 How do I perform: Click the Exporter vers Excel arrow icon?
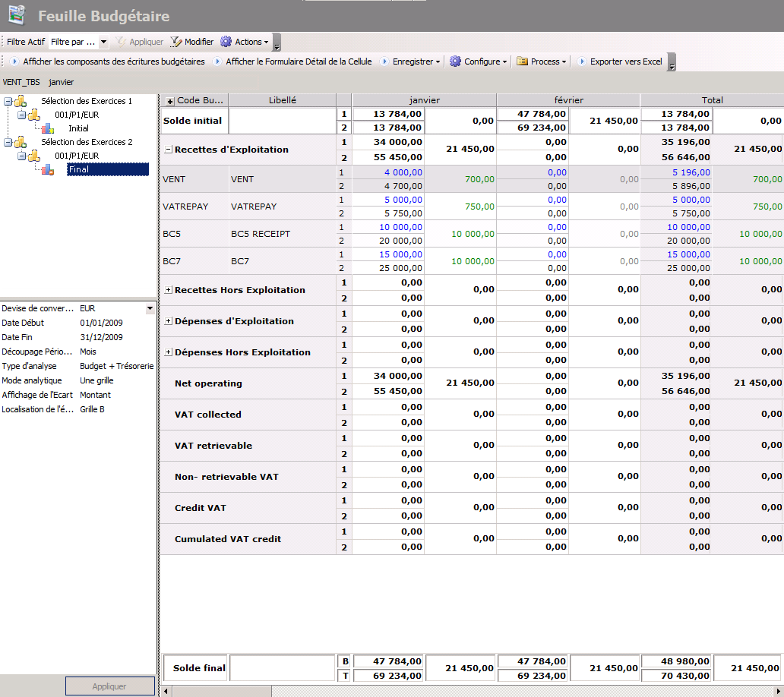point(582,61)
